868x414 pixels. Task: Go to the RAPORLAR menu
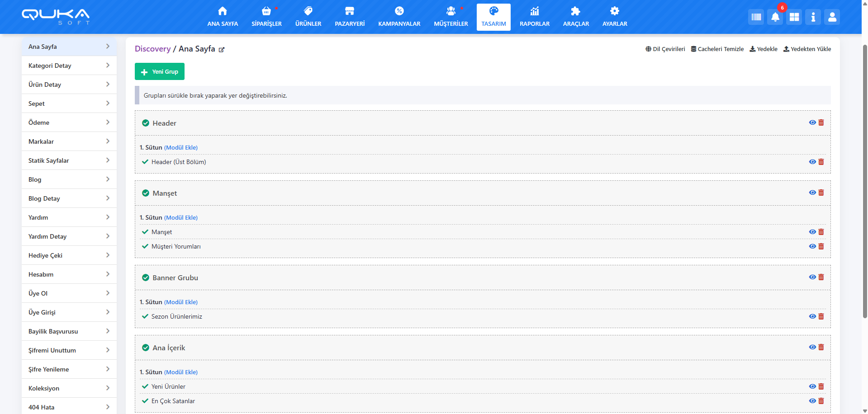(534, 17)
